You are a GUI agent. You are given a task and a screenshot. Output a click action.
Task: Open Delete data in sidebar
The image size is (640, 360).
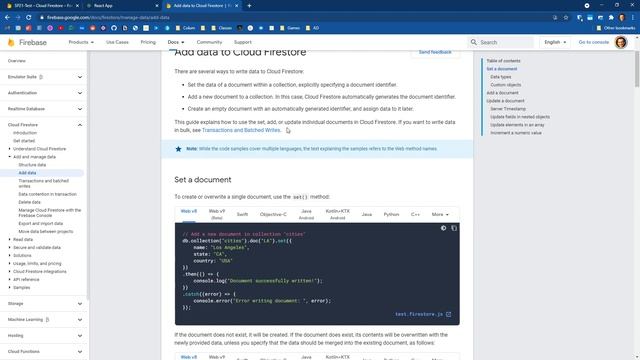pyautogui.click(x=29, y=202)
